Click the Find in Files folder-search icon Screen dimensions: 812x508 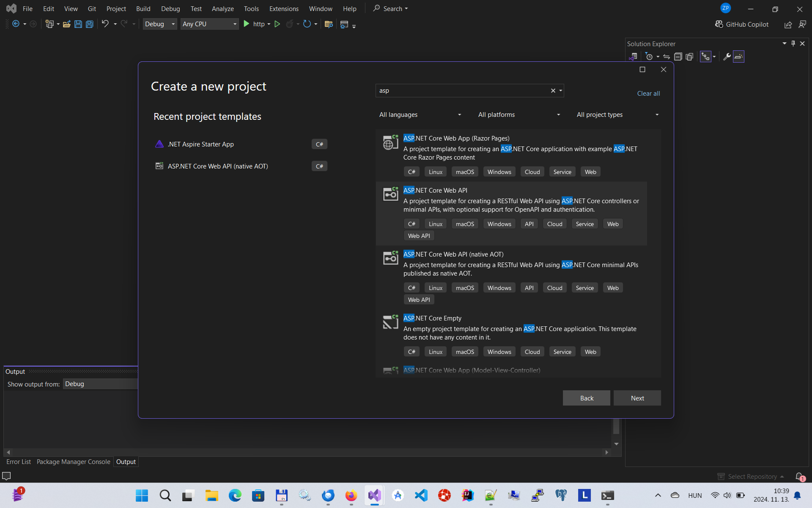point(329,24)
